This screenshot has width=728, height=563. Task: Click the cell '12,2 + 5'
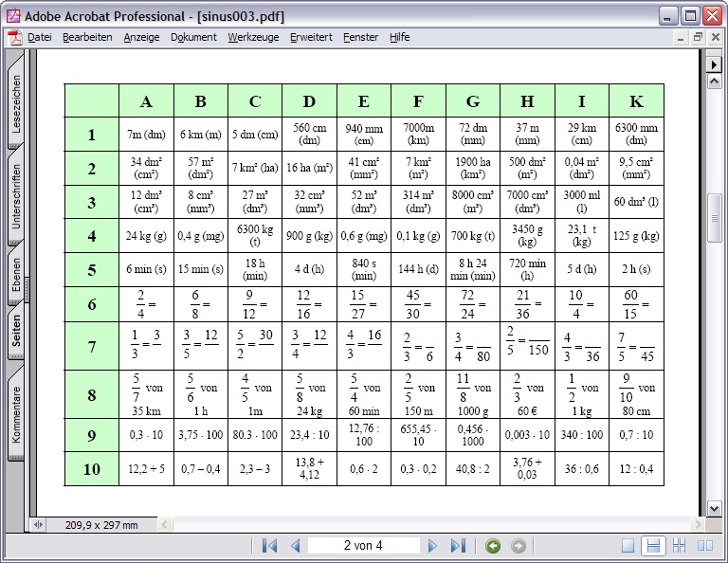point(146,469)
